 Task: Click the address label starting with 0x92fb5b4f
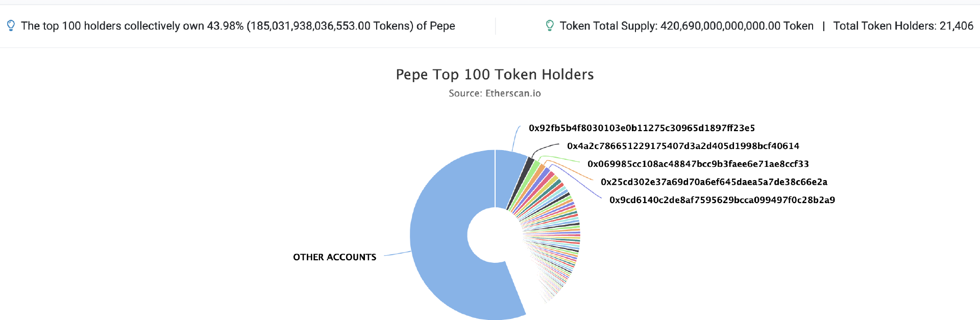[642, 128]
